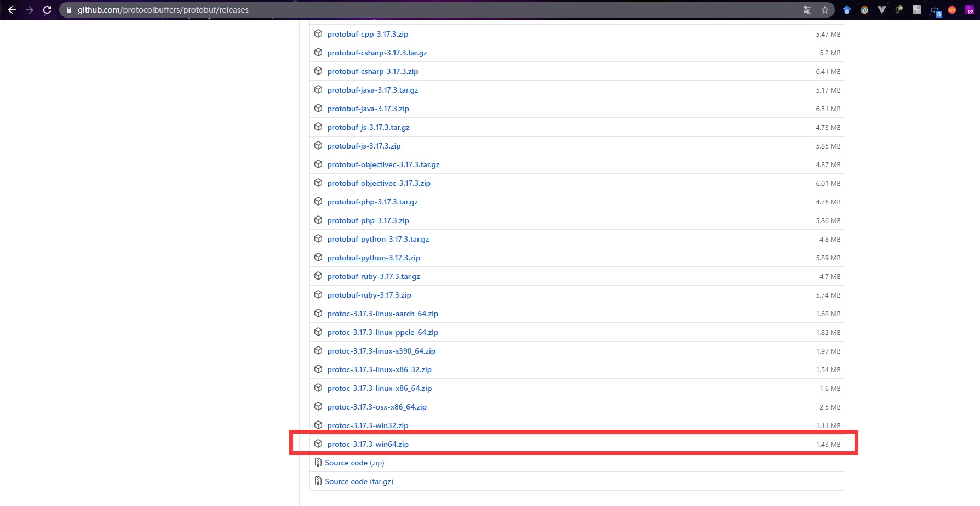Screen dimensions: 980x506
Task: Click the translate page icon in address bar
Action: pos(807,10)
